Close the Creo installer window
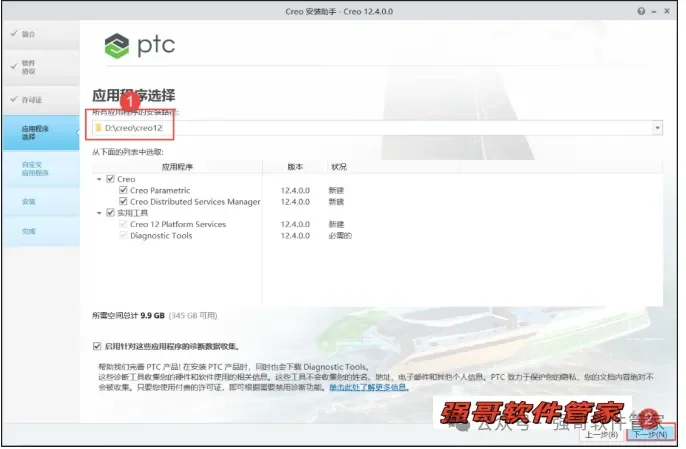Image resolution: width=686 pixels, height=449 pixels. tap(667, 11)
